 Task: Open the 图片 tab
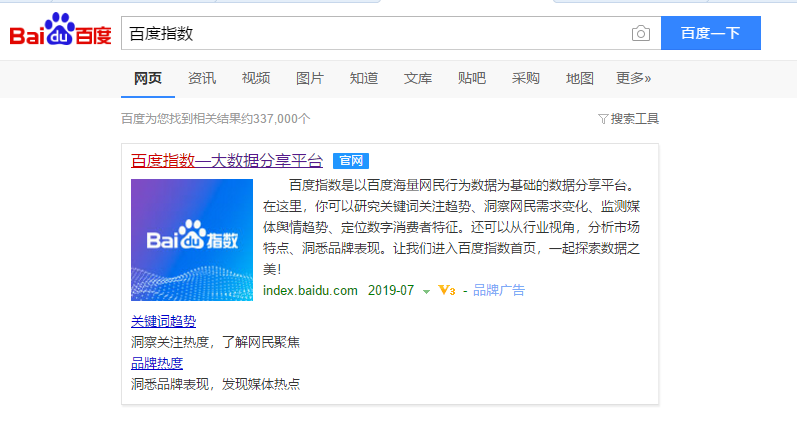310,78
